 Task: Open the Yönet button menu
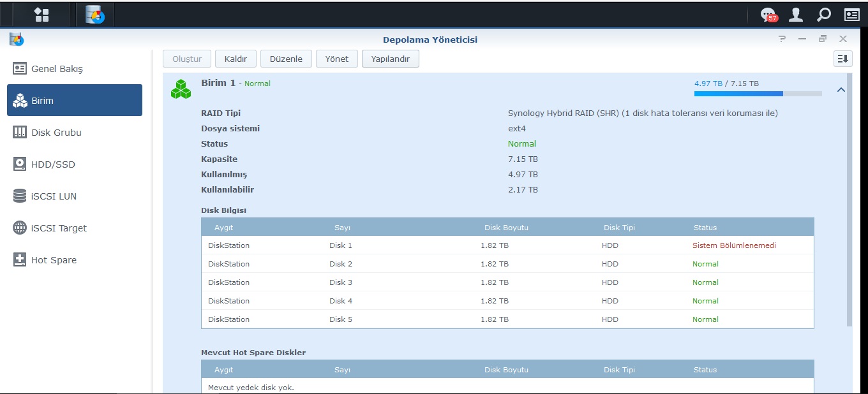coord(336,59)
